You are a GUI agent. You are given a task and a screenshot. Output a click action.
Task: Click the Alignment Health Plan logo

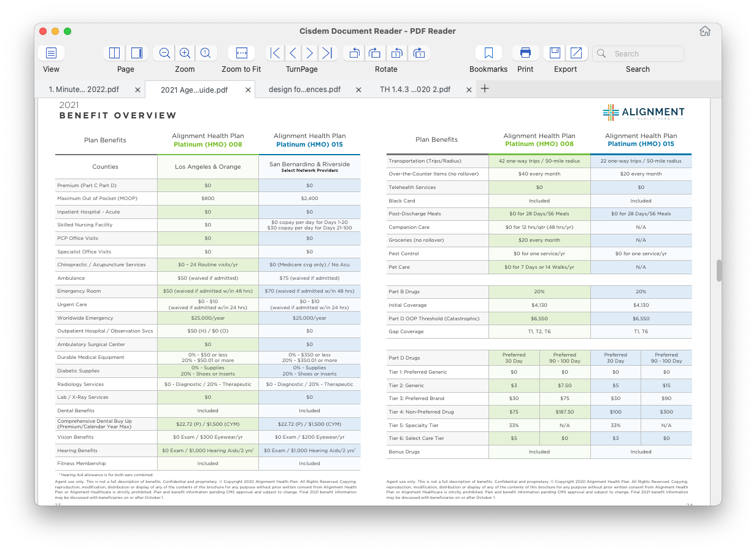[x=644, y=112]
